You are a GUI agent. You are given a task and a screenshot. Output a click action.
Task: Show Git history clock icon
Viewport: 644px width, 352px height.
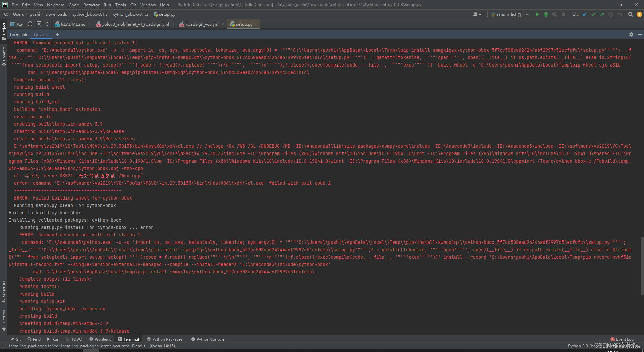tap(611, 14)
